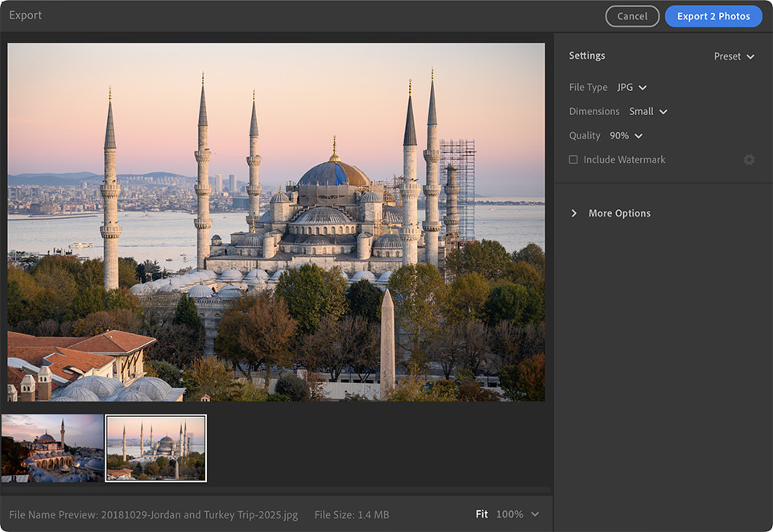Click the filmstrip horizontal scrollbar

point(275,489)
